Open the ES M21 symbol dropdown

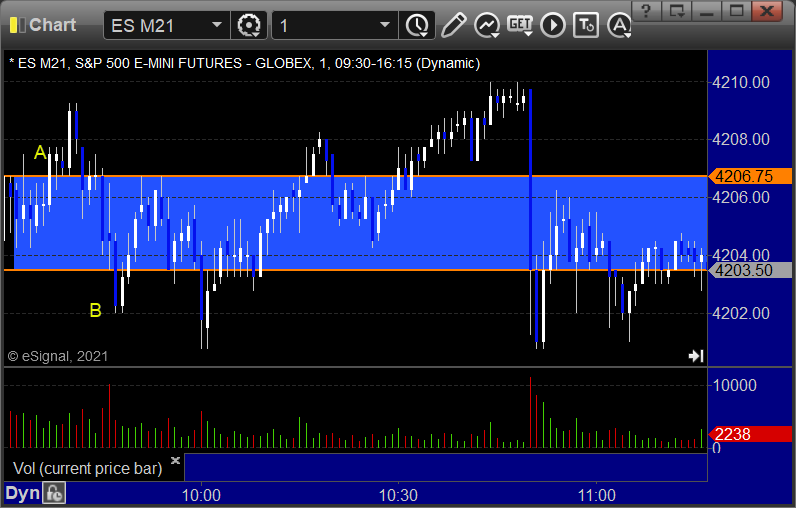coord(217,25)
